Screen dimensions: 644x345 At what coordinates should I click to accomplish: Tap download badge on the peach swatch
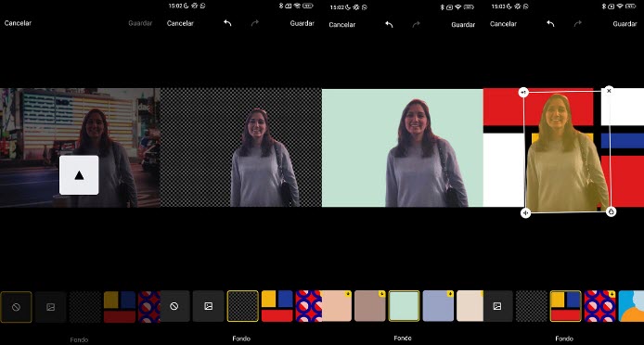pos(348,294)
